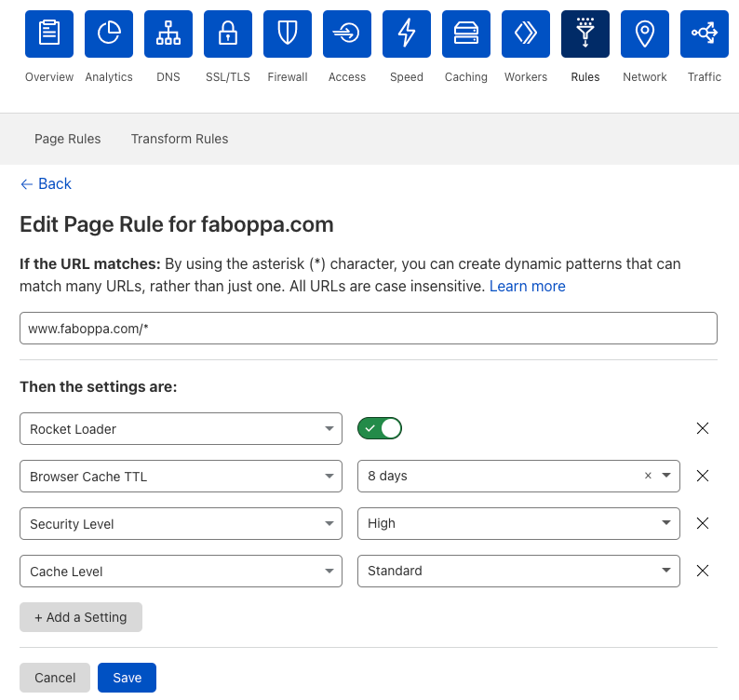Open the Speed lightning bolt icon
Image resolution: width=739 pixels, height=700 pixels.
(407, 34)
